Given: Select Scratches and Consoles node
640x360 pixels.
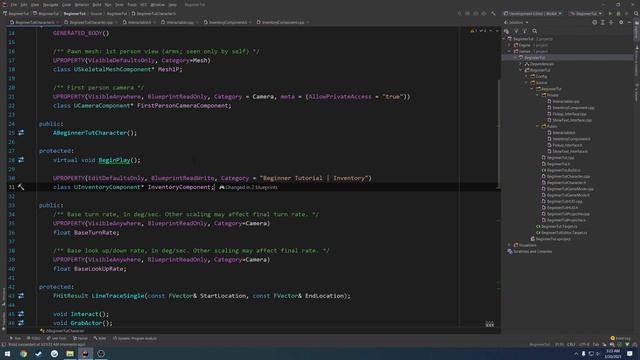Looking at the screenshot, I should coord(530,251).
